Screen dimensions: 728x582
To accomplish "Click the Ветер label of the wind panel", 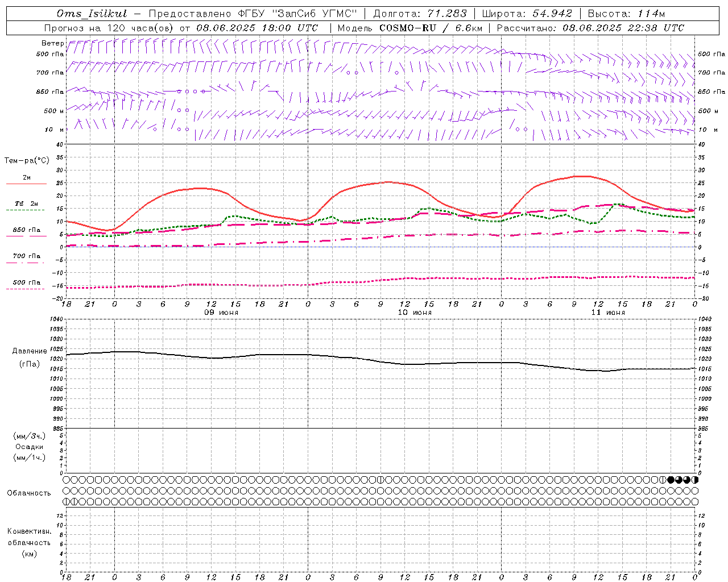I will (52, 43).
